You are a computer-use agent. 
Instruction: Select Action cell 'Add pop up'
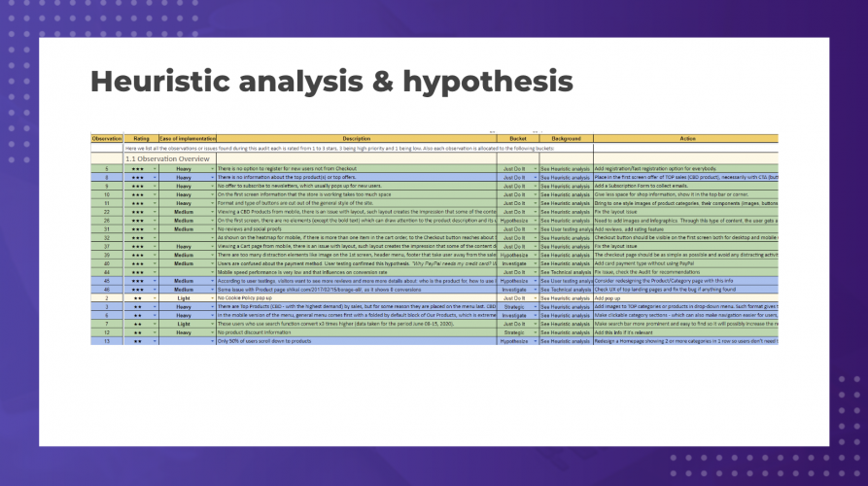click(x=686, y=298)
